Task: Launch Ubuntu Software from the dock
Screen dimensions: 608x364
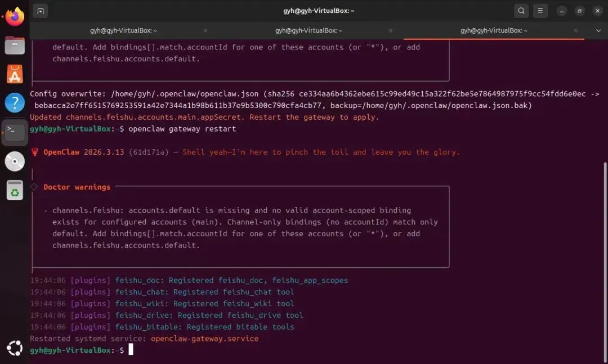Action: pyautogui.click(x=15, y=74)
